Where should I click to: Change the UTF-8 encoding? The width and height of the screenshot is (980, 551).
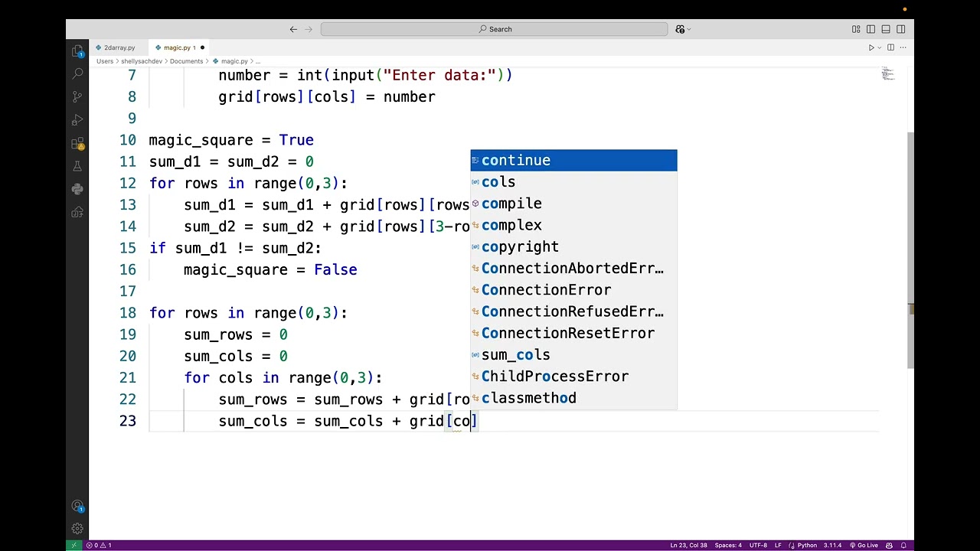(758, 545)
